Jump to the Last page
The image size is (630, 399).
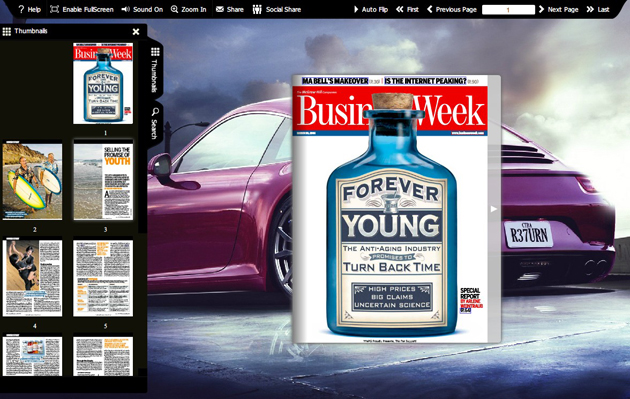click(x=598, y=9)
